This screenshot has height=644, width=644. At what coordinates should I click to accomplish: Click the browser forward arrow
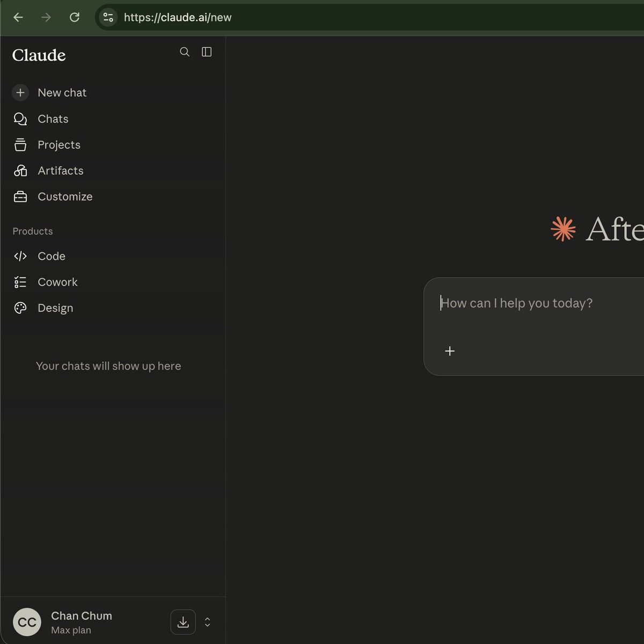click(x=46, y=17)
